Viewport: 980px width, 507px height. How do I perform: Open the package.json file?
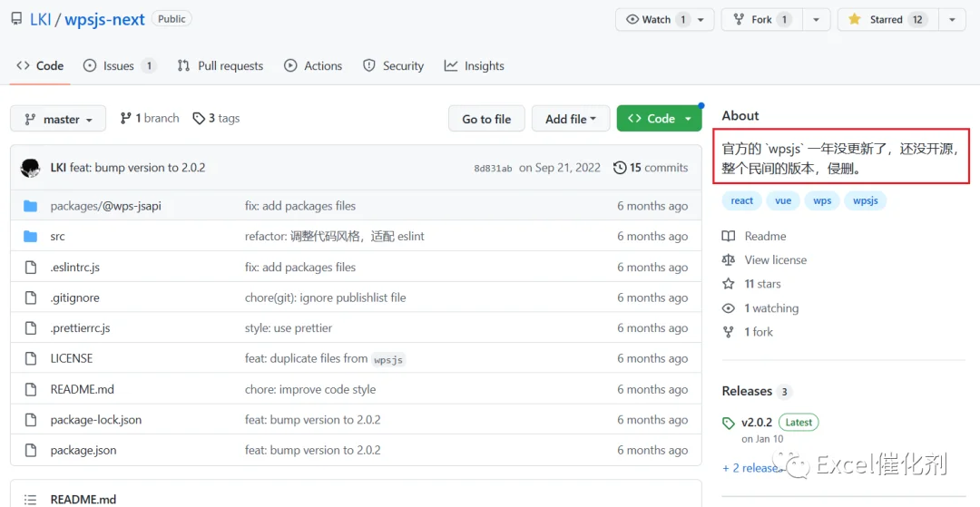pos(83,450)
